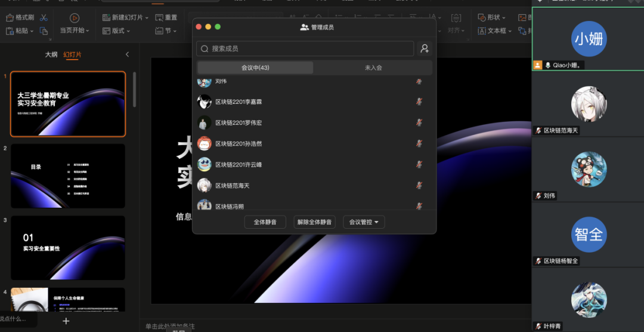
Task: Toggle mute for 区块链2201罗伟宏 in the list
Action: [x=419, y=122]
